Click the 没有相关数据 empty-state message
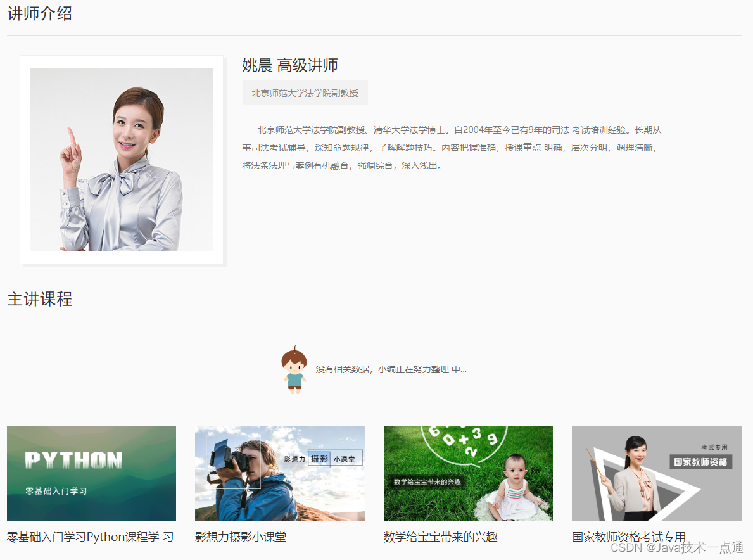753x560 pixels. (x=391, y=369)
